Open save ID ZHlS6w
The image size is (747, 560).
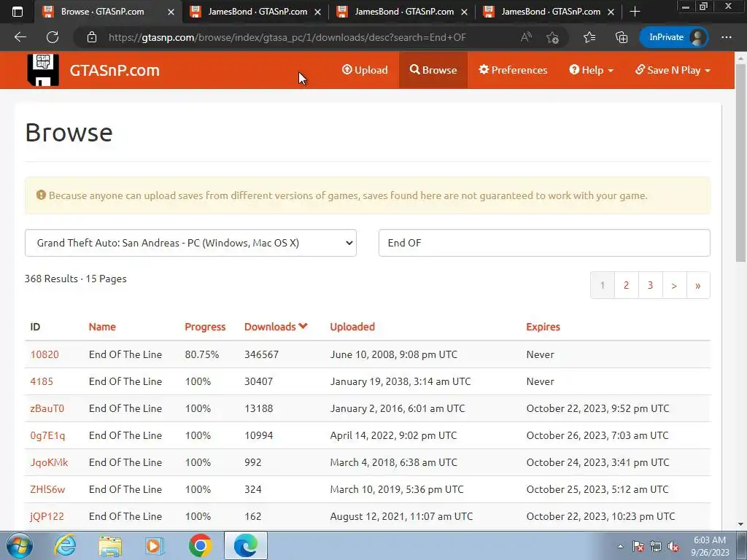[x=47, y=489]
